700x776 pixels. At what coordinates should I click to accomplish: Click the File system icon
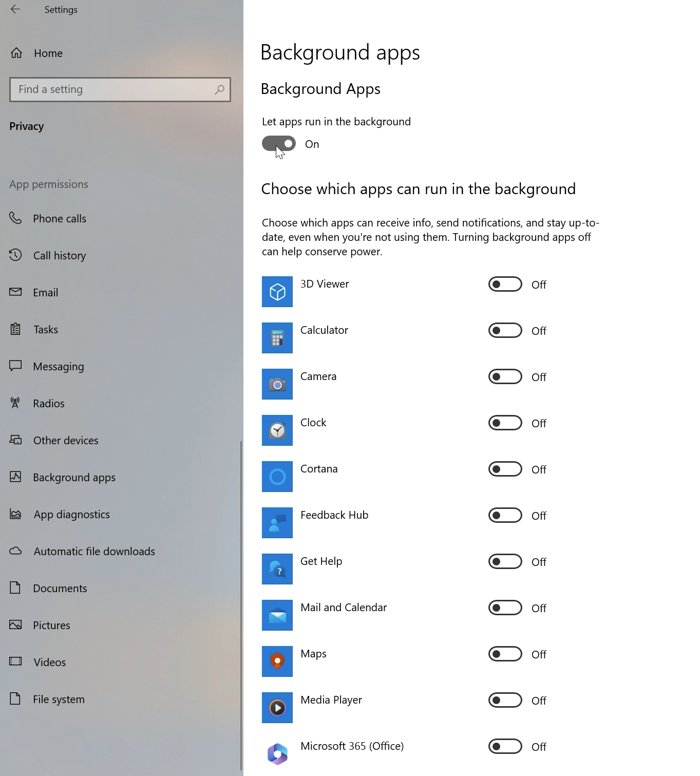click(x=15, y=698)
